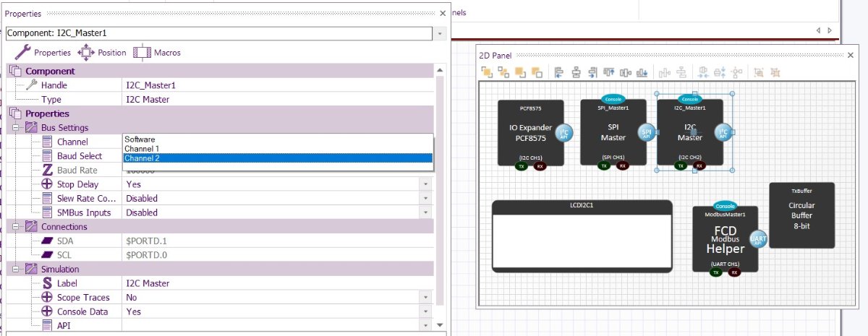Screen dimensions: 868x336
Task: Select the LCDI2C1 display component
Action: (x=582, y=236)
